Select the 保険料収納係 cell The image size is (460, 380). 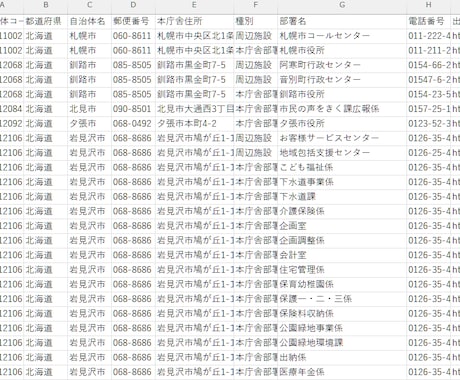pyautogui.click(x=342, y=313)
